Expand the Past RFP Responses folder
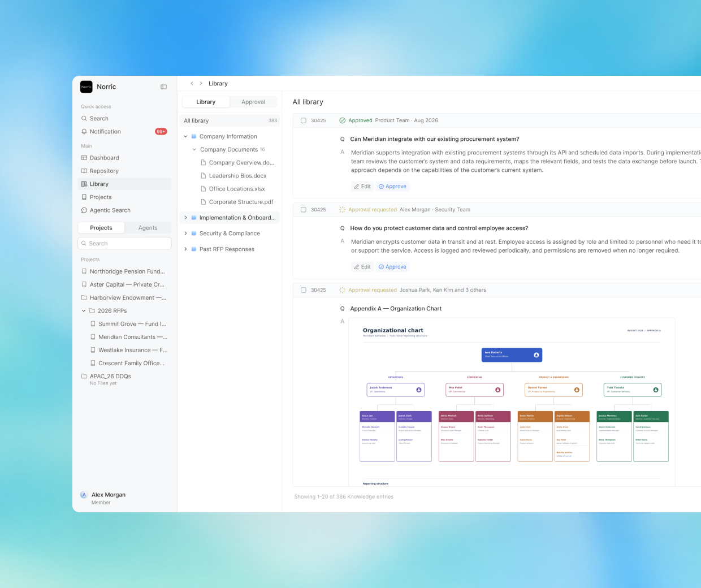This screenshot has width=701, height=588. (185, 249)
